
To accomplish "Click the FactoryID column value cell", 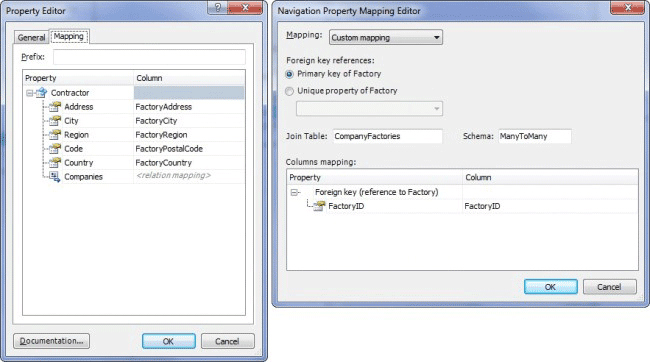I will click(550, 206).
